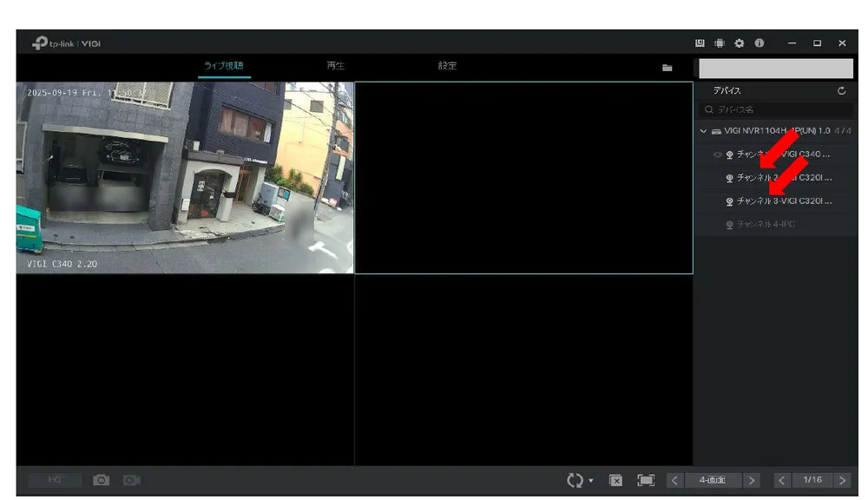Open the settings gear in title bar
The height and width of the screenshot is (500, 868).
pyautogui.click(x=739, y=43)
